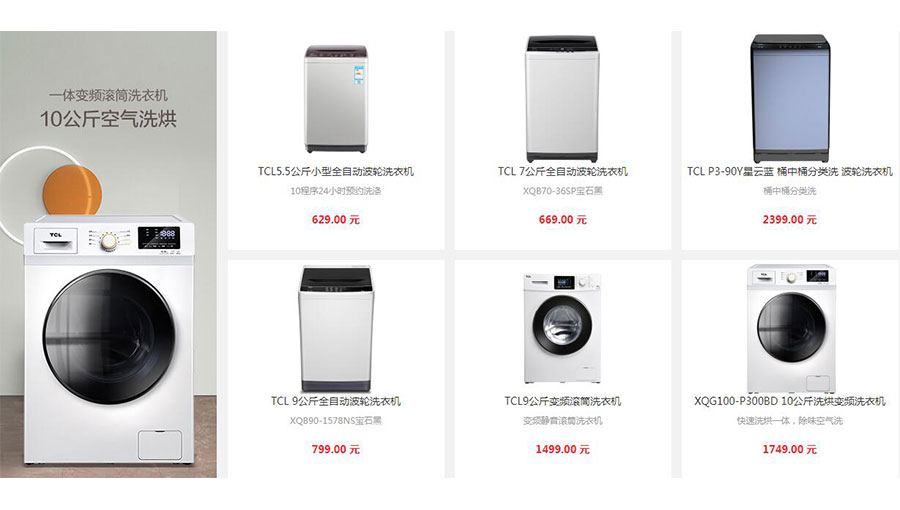Open TCL 9公斤全自动波轮洗衣机 title
This screenshot has width=900, height=510.
coord(336,401)
